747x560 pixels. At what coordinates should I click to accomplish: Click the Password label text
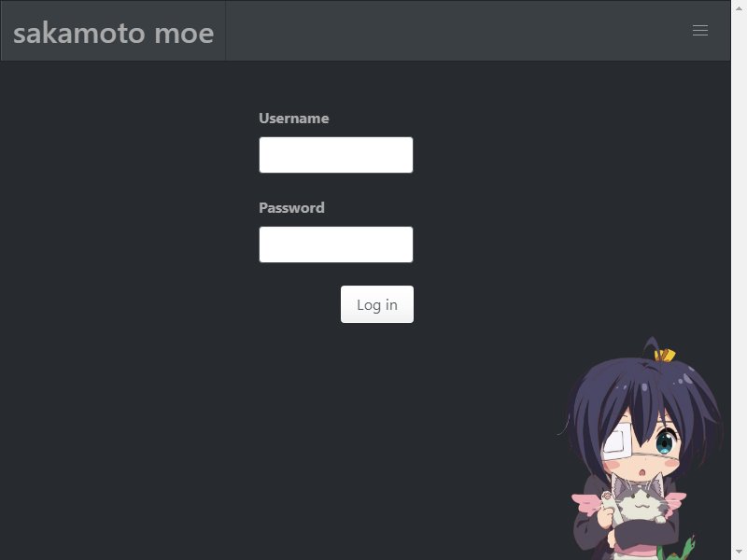click(x=291, y=207)
